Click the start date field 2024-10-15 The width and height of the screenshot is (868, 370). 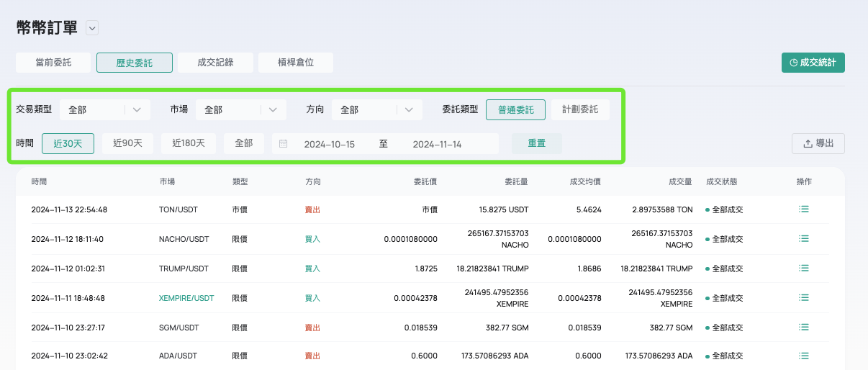[330, 144]
